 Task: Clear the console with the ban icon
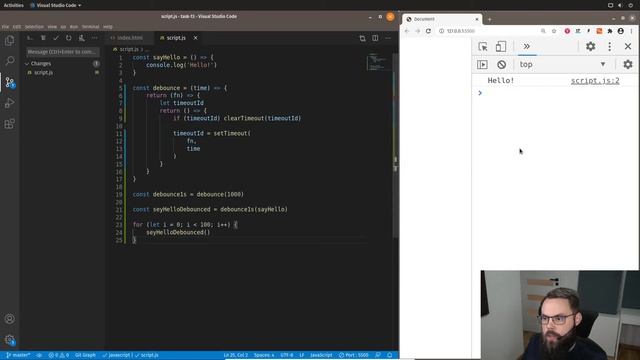pos(502,64)
